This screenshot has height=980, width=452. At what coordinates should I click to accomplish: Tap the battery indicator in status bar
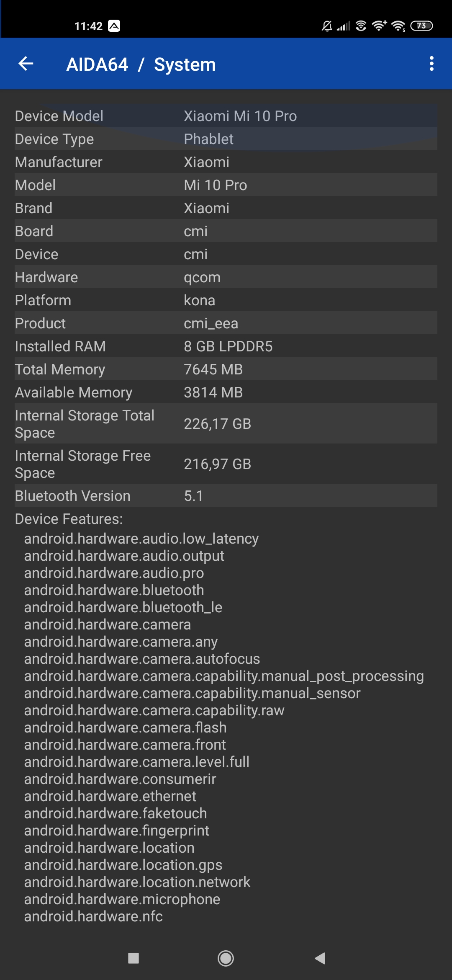pos(421,26)
